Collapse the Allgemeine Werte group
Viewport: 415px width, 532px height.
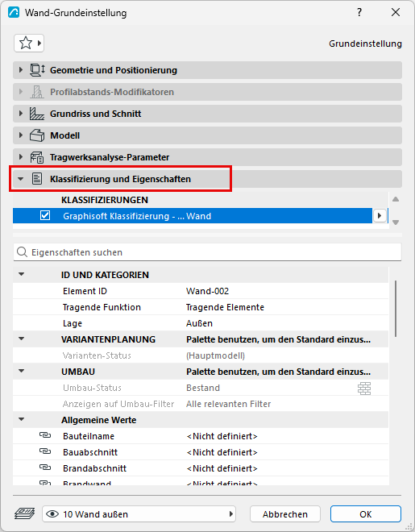(x=22, y=419)
